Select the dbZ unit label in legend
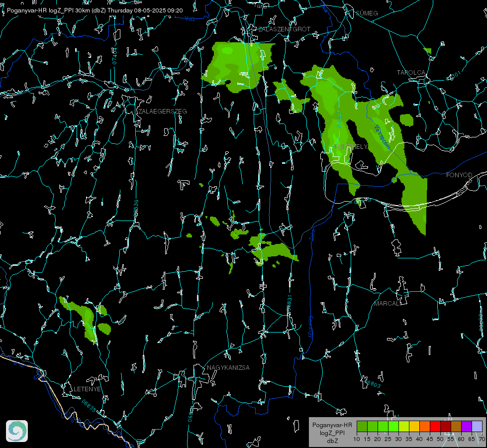This screenshot has width=487, height=448. [x=332, y=441]
